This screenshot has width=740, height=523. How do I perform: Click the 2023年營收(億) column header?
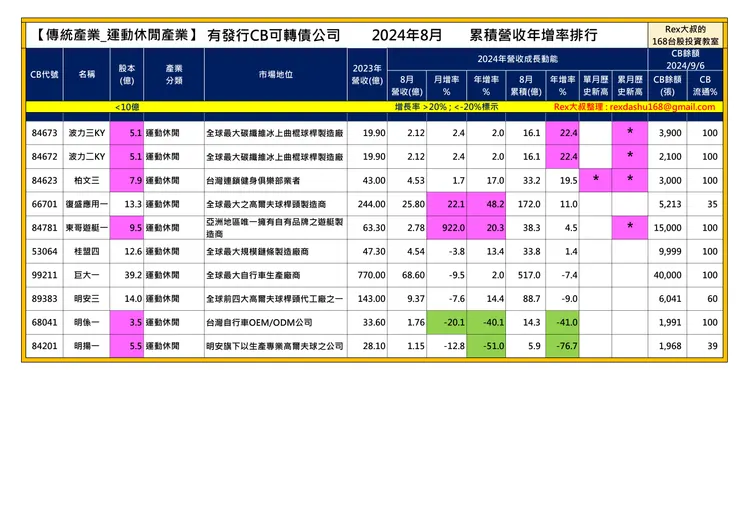click(367, 75)
